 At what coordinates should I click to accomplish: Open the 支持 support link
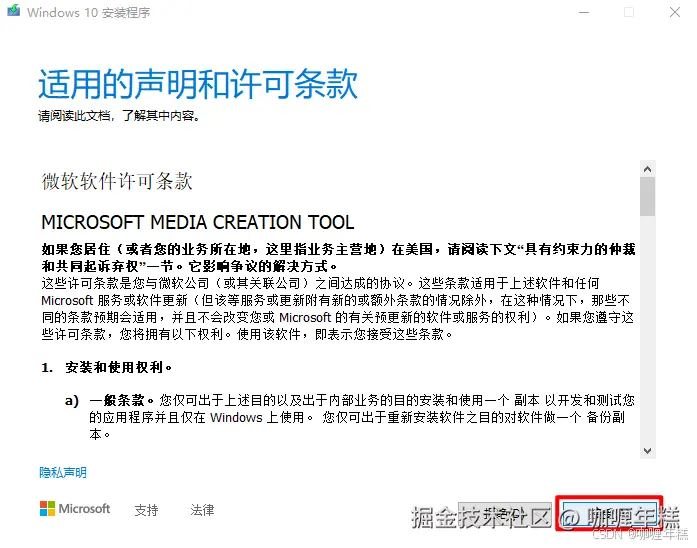tap(146, 509)
